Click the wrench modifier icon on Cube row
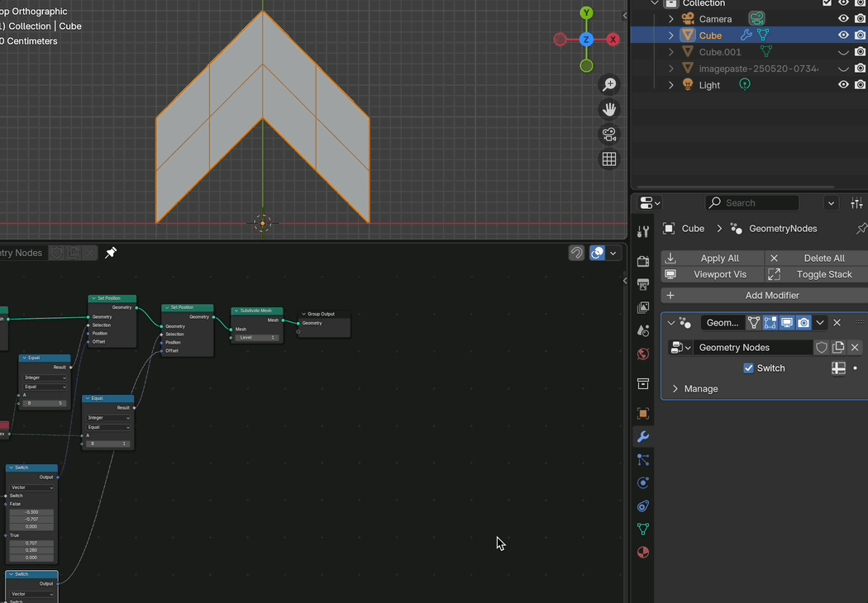Screen dimensions: 868x603 [x=746, y=35]
